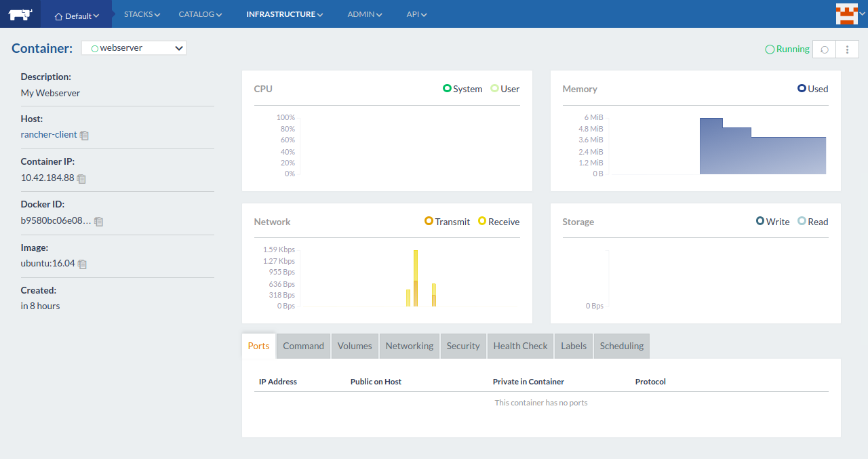Click the Storage panel title
Screen dimensions: 868x459
pos(578,222)
